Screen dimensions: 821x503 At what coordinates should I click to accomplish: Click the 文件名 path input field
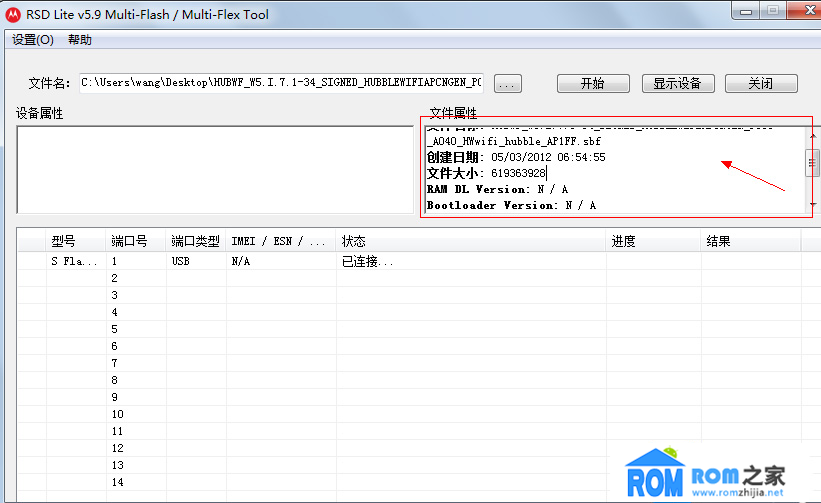click(x=281, y=83)
